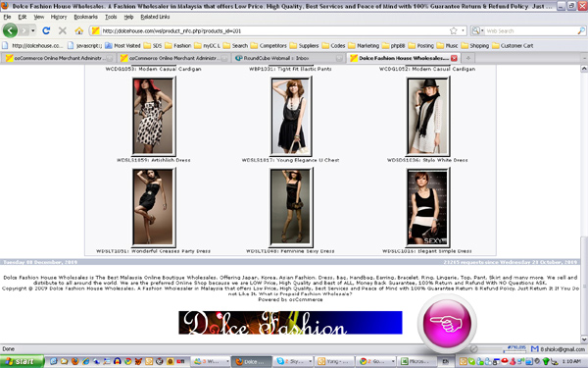This screenshot has height=368, width=588.
Task: Open the File menu
Action: coord(7,17)
